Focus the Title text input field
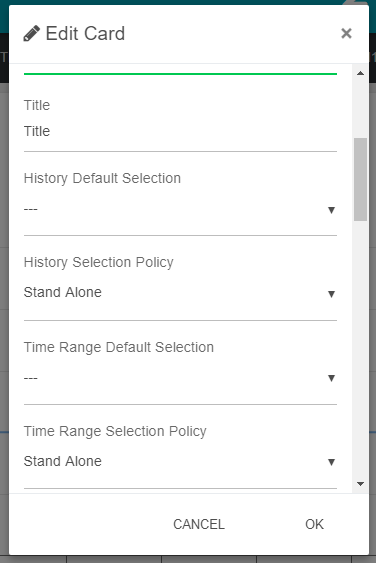 180,131
